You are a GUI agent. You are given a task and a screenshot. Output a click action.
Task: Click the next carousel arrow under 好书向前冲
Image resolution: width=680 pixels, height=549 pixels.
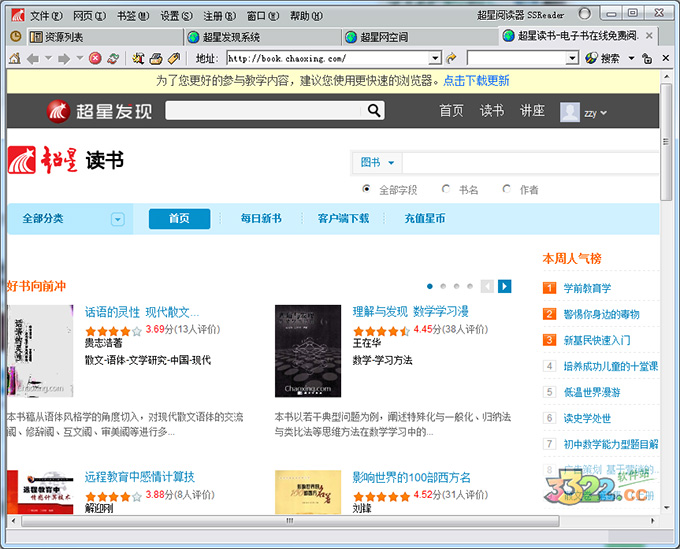pyautogui.click(x=505, y=286)
